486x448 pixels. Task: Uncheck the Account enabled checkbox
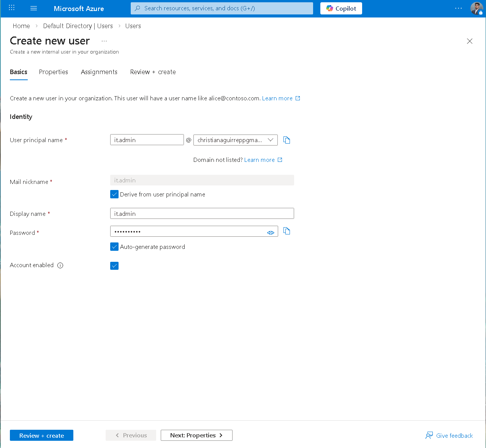114,266
